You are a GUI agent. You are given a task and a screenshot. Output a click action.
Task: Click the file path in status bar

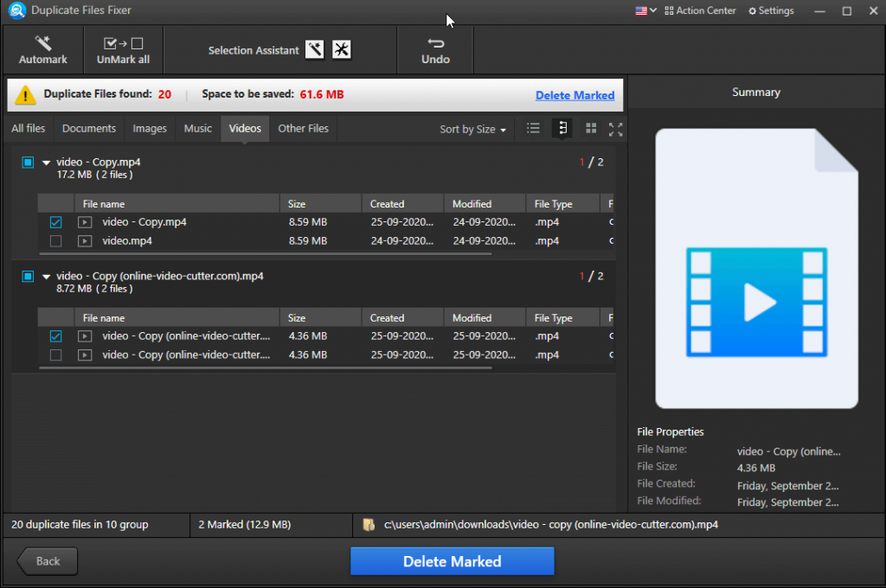click(x=551, y=525)
